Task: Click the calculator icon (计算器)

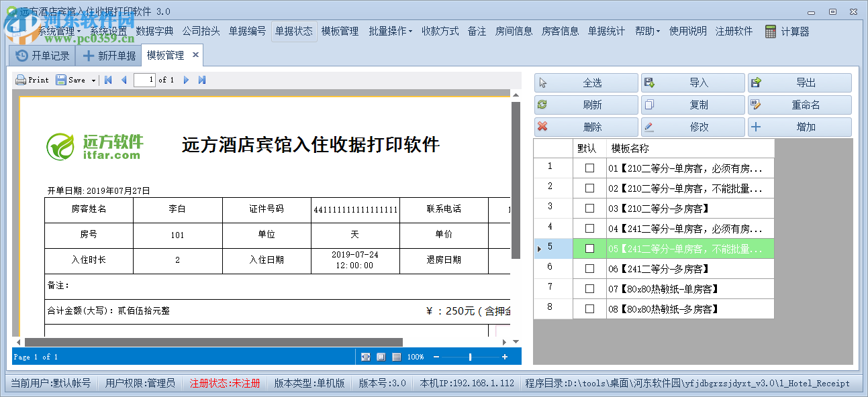Action: tap(771, 31)
